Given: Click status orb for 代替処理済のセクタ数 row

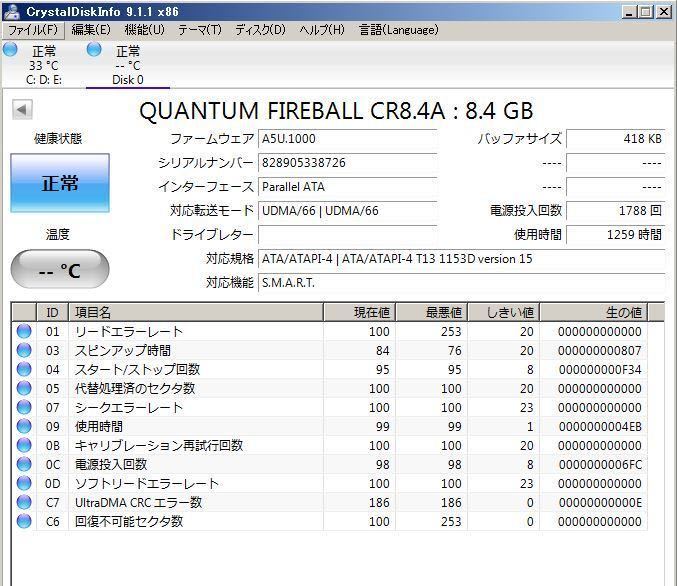Looking at the screenshot, I should [x=24, y=388].
